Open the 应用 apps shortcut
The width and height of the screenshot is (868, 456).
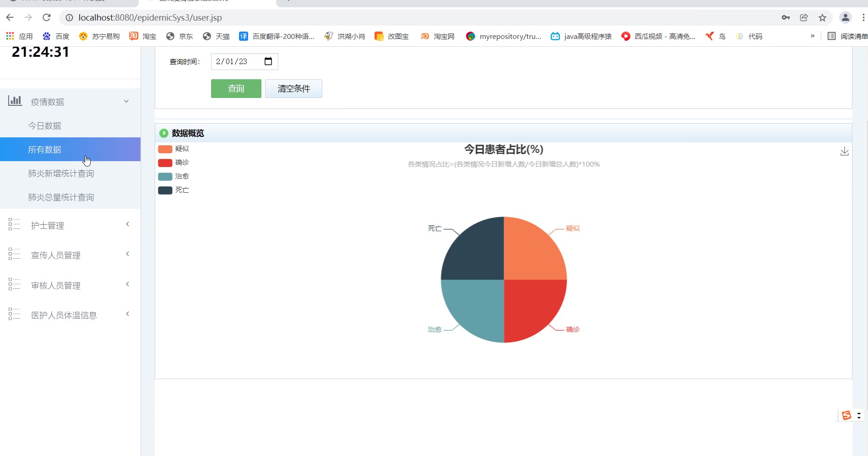click(19, 36)
